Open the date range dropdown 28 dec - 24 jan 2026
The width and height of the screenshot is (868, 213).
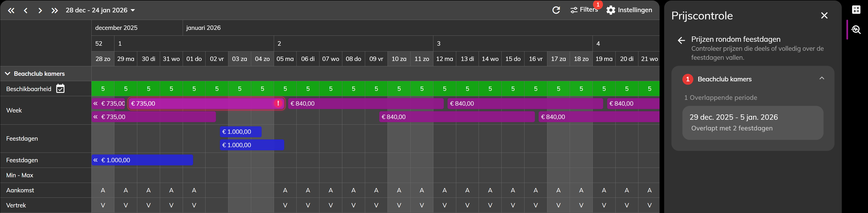tap(100, 10)
